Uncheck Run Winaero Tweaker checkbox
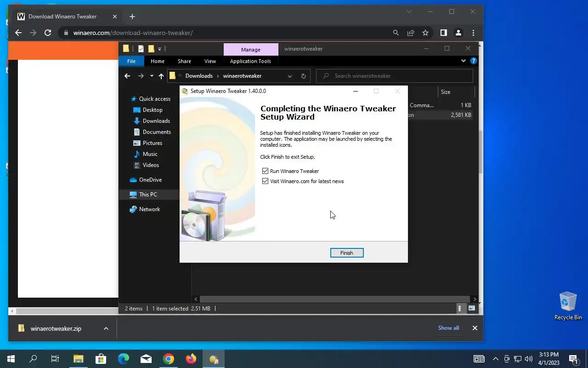 [x=265, y=171]
